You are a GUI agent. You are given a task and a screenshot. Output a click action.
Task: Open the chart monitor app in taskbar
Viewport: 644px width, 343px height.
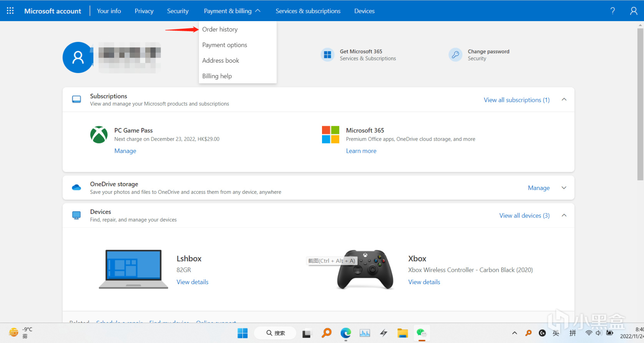click(365, 333)
